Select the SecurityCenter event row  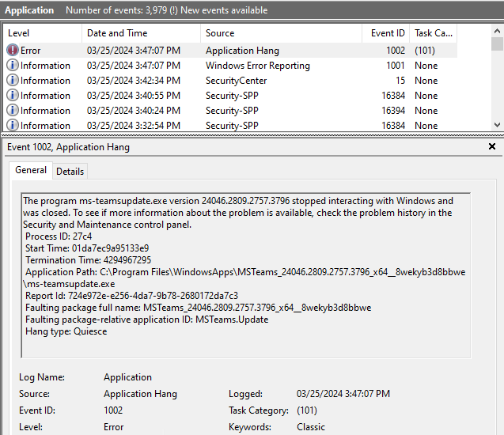coord(230,81)
